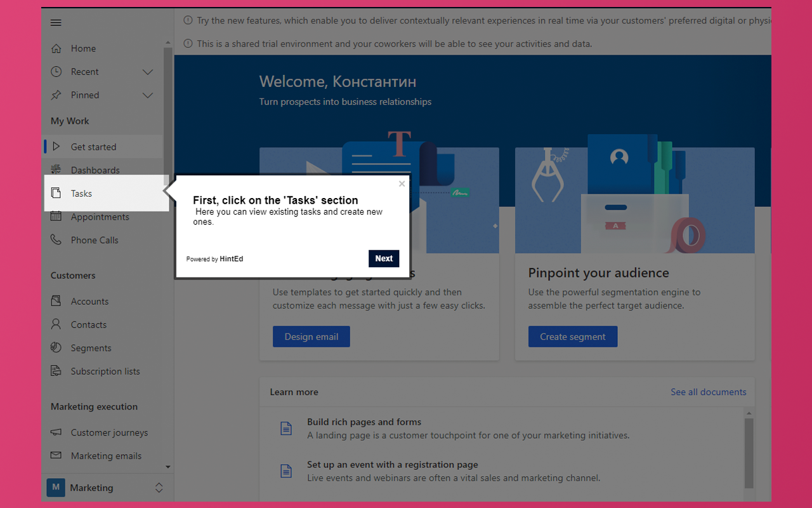
Task: Click the Pinned pushpin icon
Action: coord(56,95)
